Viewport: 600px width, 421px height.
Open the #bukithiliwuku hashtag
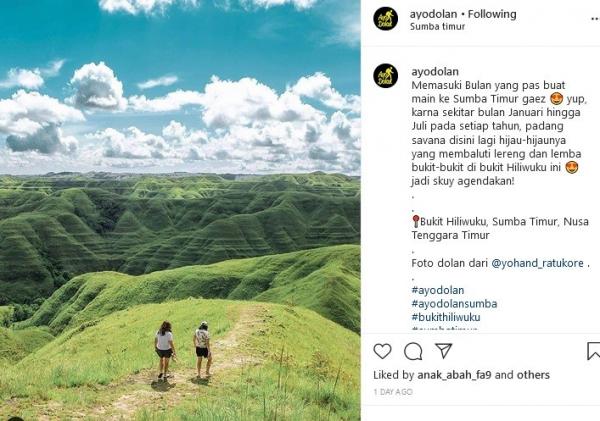point(446,317)
